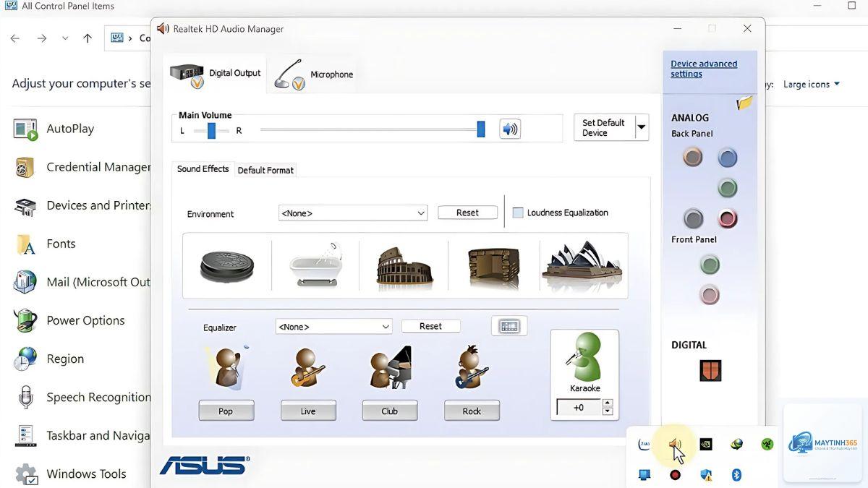
Task: Apply the Club equalizer button
Action: [390, 411]
